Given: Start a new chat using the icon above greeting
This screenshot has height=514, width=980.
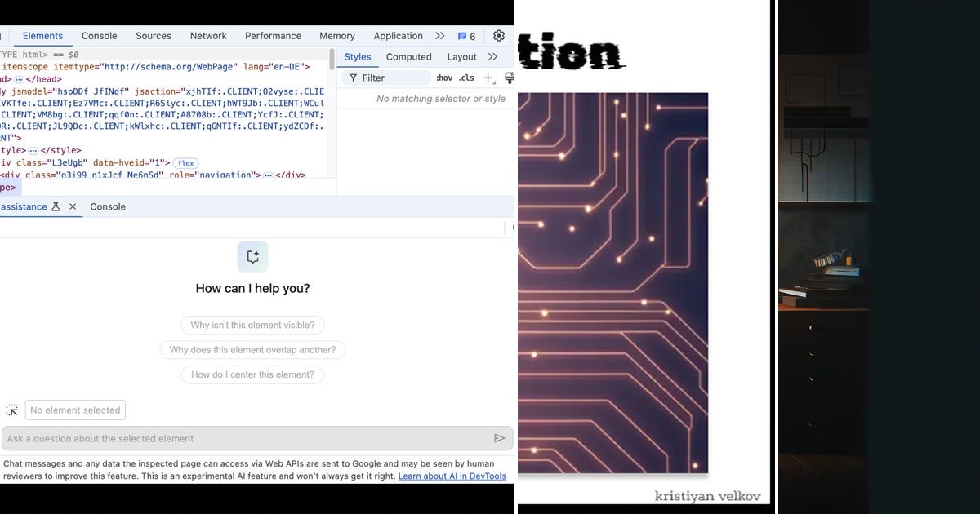Looking at the screenshot, I should 252,256.
